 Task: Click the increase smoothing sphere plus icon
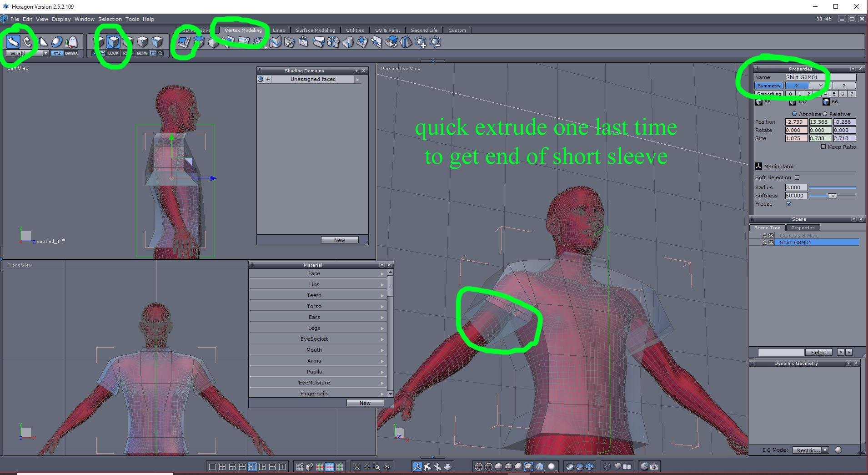(421, 42)
